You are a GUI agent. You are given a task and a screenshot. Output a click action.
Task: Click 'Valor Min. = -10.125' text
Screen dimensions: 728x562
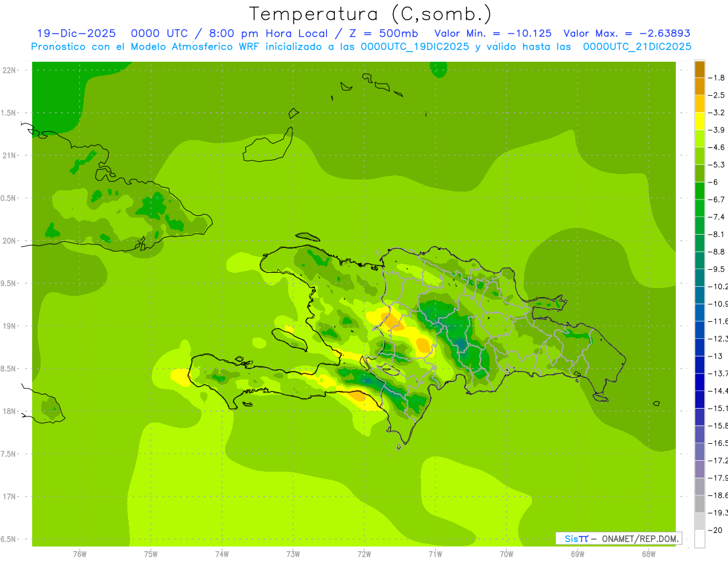click(x=493, y=33)
